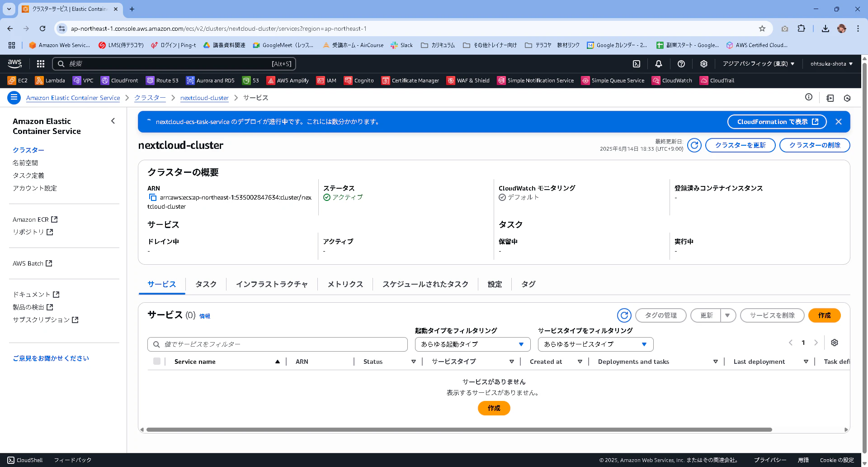Open IAM shortcut in favorites bar
The height and width of the screenshot is (467, 868).
(x=326, y=81)
